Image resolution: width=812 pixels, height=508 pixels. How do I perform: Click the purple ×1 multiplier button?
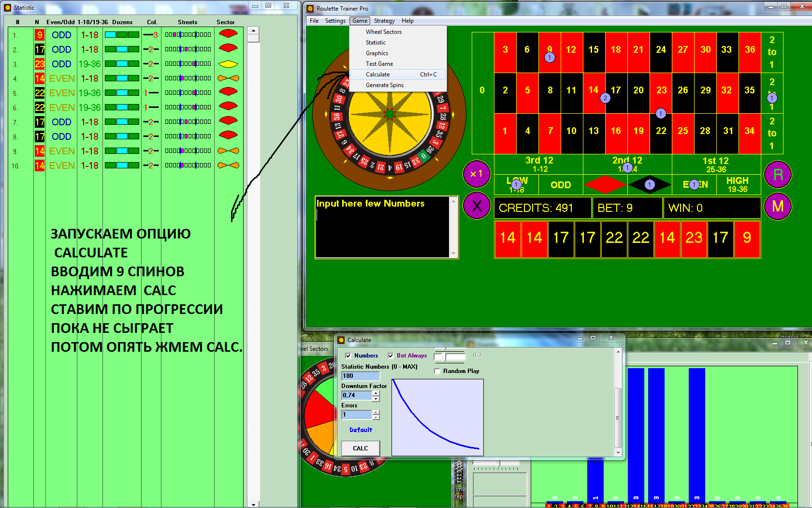[x=477, y=174]
